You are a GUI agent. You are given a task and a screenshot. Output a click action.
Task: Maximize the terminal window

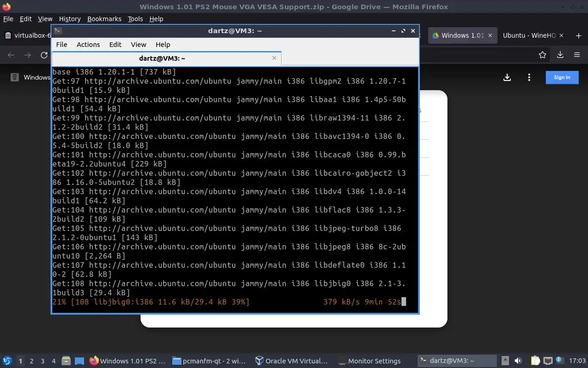403,31
